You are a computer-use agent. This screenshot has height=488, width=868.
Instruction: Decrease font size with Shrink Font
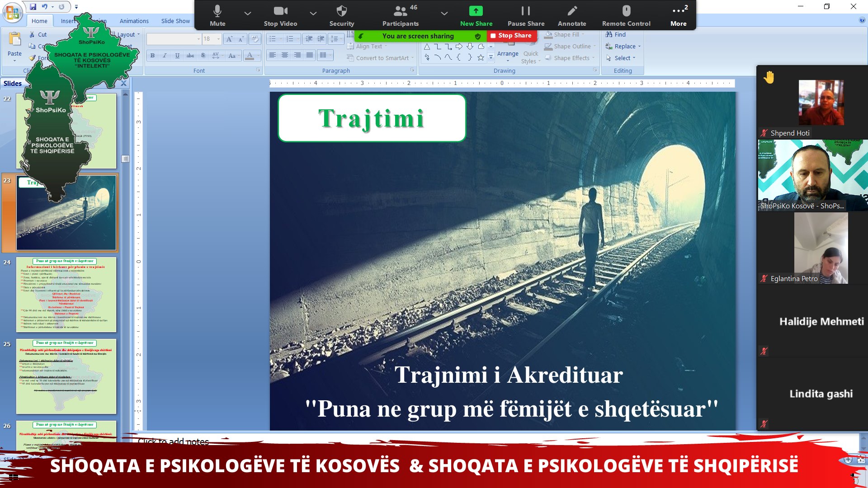pos(241,39)
